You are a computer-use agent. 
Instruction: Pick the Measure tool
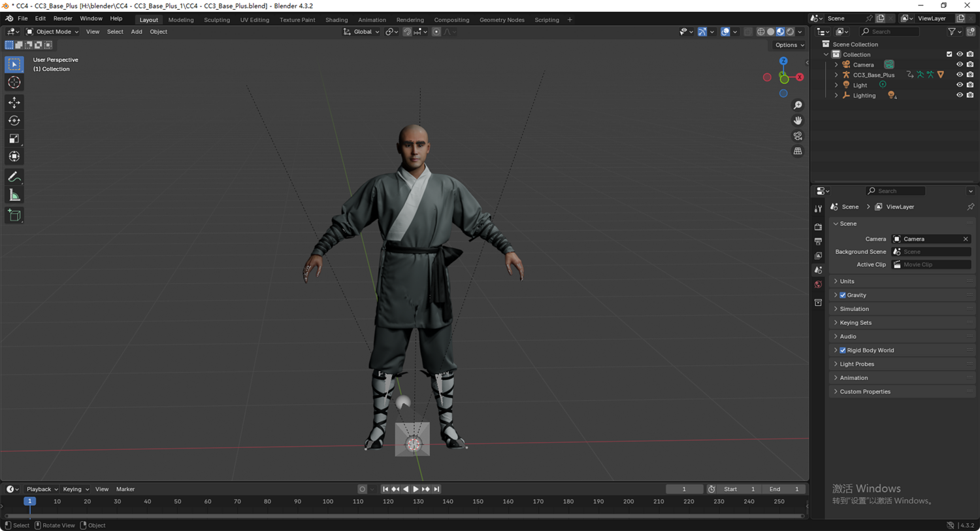pos(14,195)
